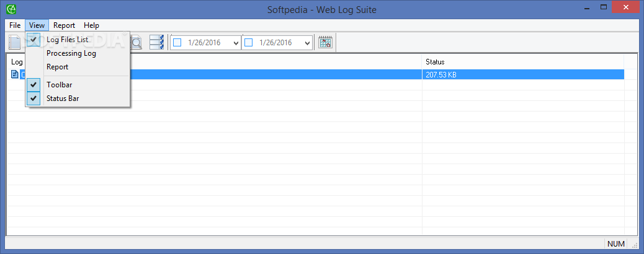Close the open View menu

(x=37, y=25)
